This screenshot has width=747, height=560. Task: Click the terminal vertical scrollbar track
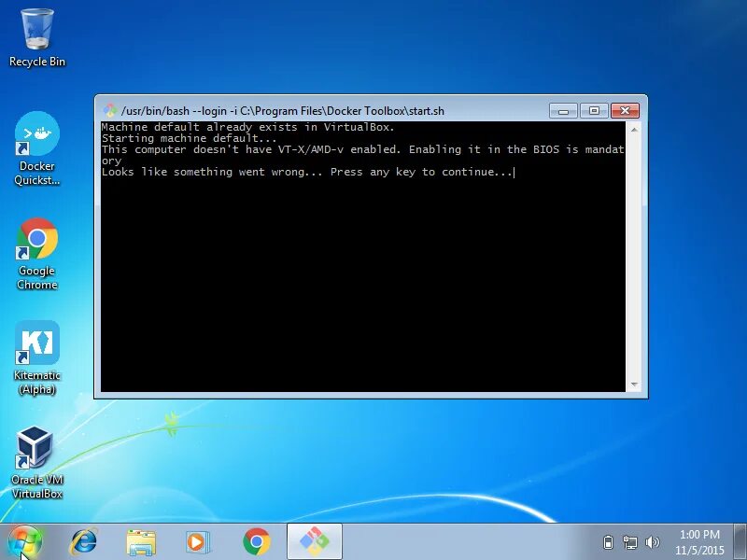pyautogui.click(x=634, y=257)
